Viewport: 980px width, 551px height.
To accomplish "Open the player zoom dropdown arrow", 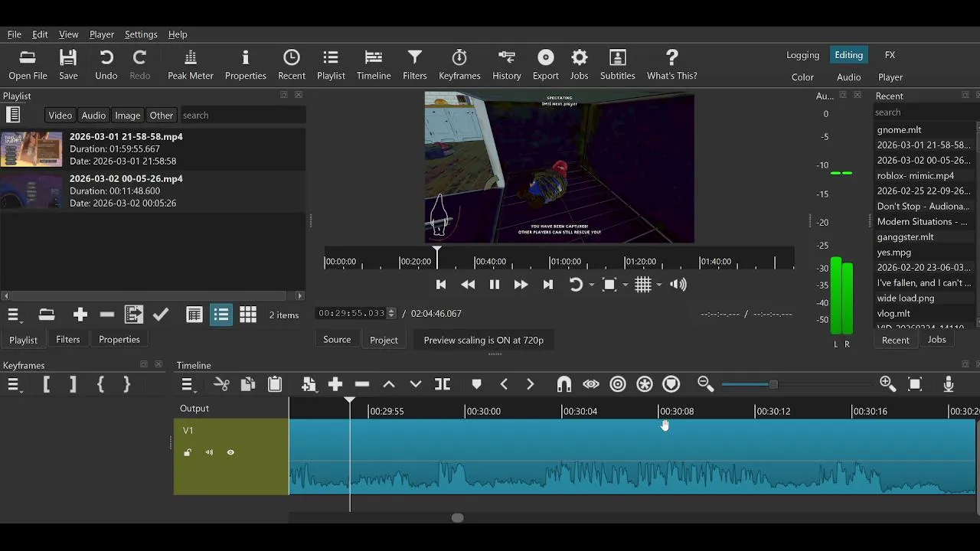I will tap(625, 285).
